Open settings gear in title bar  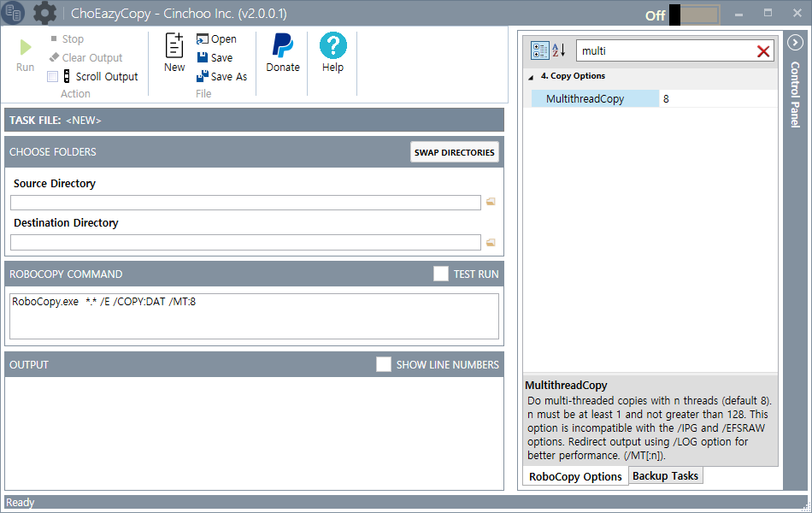(x=44, y=13)
